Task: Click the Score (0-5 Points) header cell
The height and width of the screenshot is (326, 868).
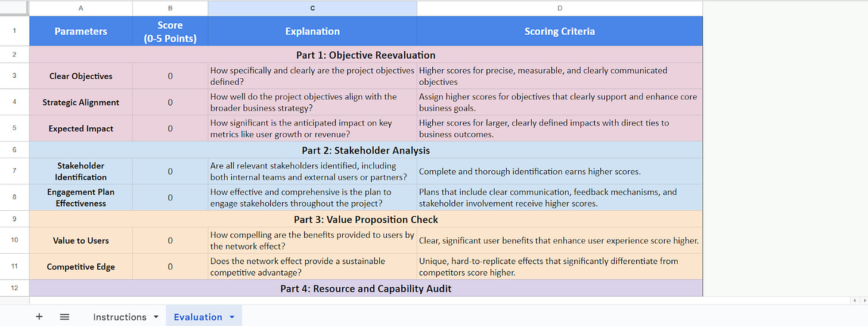Action: click(x=170, y=31)
